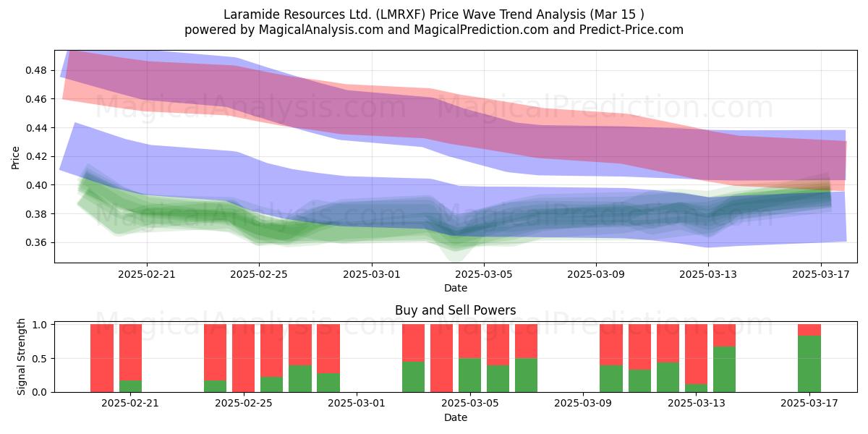The image size is (868, 434).
Task: Click 2025-02-21 label under Buy and Sell chart
Action: tap(130, 404)
